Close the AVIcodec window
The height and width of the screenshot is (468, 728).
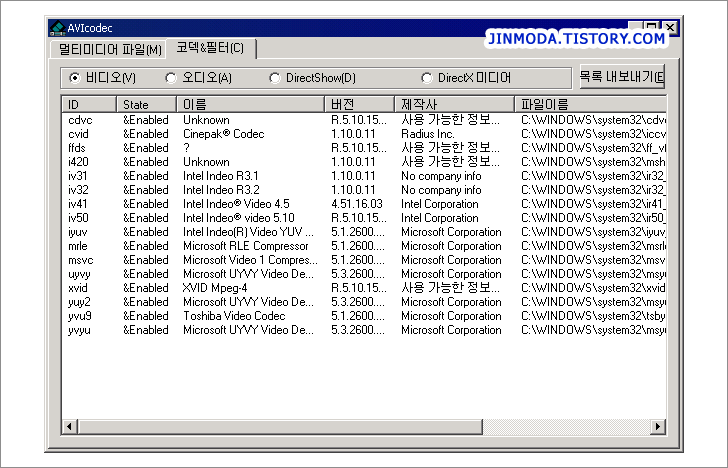[x=670, y=27]
